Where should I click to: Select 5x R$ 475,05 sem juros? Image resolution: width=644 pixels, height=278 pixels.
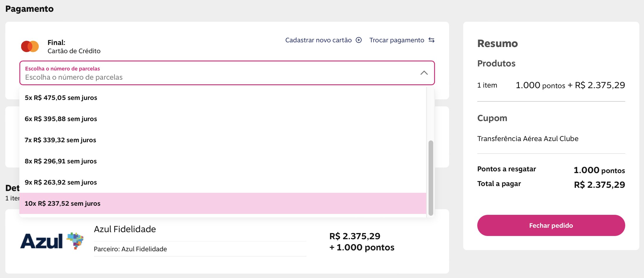point(61,98)
